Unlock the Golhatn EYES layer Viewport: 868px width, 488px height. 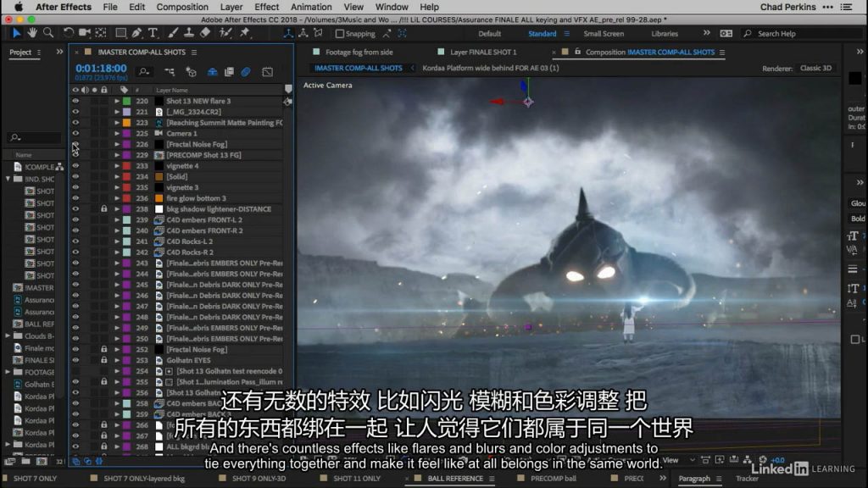[103, 360]
